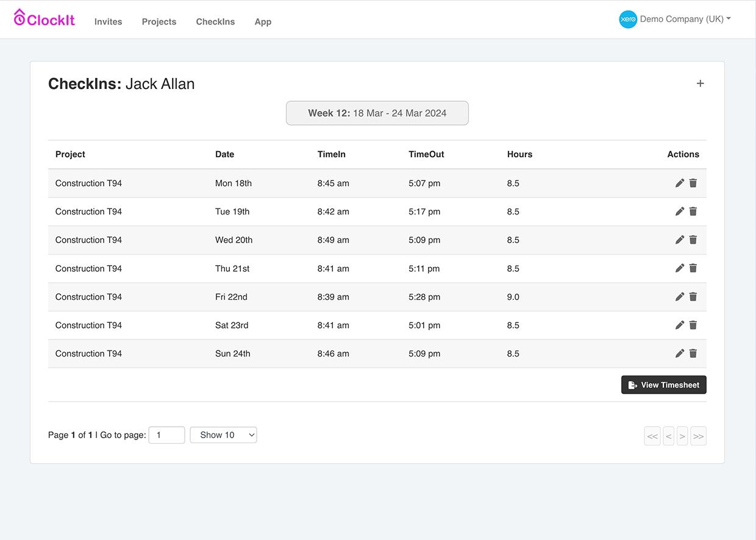
Task: Open the Projects menu item
Action: 159,21
